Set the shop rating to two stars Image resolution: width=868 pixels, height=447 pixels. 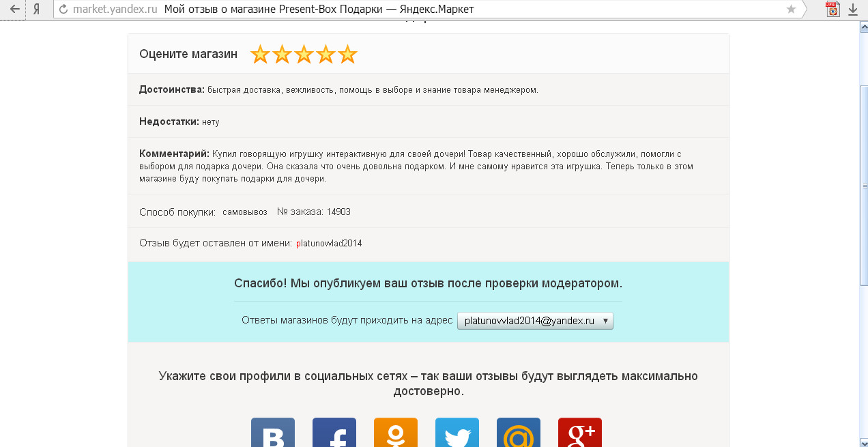(282, 55)
